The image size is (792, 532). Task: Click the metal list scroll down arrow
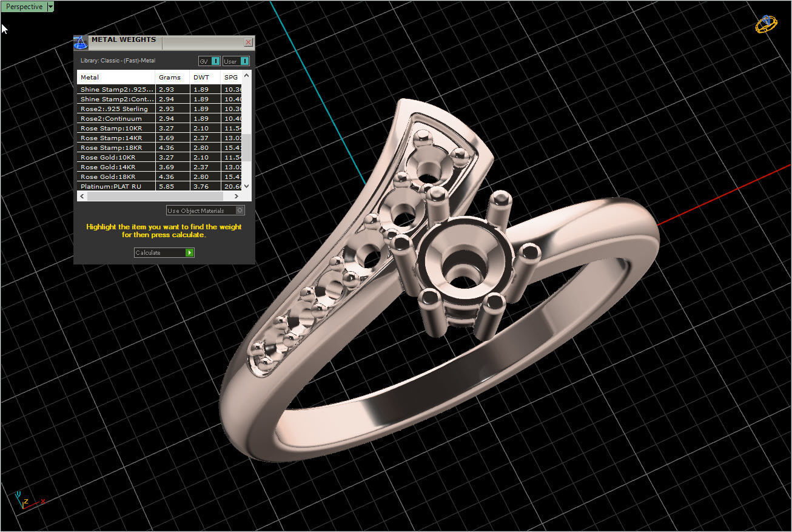[246, 186]
